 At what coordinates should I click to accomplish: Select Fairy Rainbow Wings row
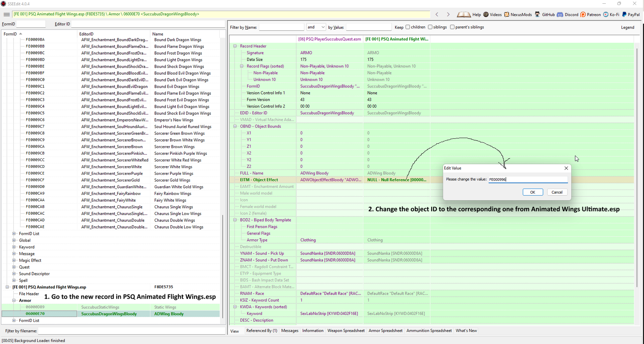point(111,194)
